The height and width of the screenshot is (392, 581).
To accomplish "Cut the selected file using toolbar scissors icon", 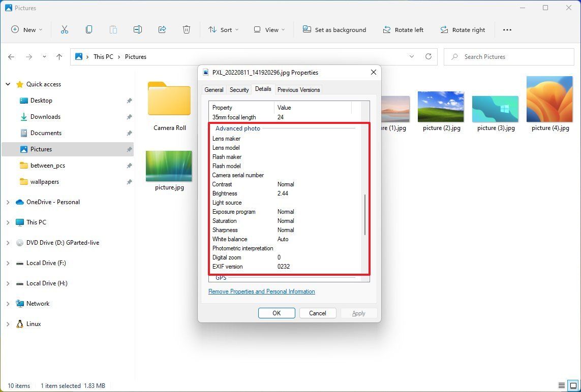I will click(65, 29).
